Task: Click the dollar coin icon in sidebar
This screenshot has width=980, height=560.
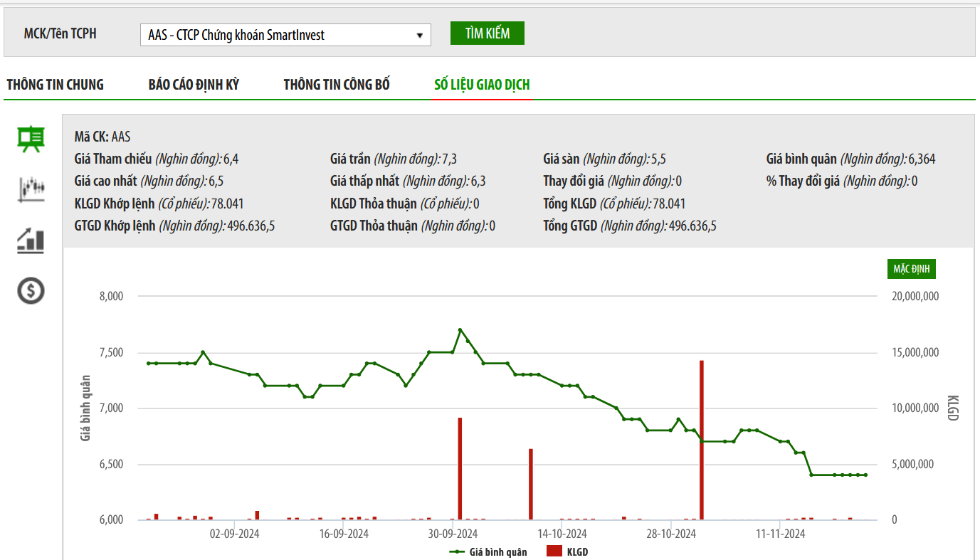Action: (x=31, y=290)
